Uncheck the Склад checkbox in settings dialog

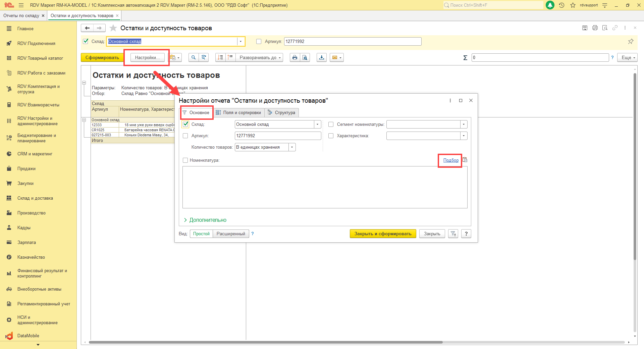(x=185, y=124)
